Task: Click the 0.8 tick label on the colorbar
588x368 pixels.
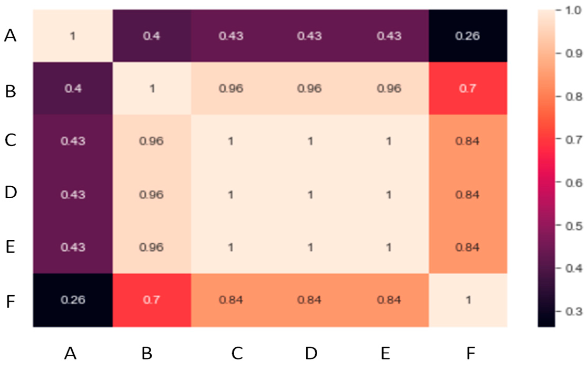Action: (x=574, y=97)
